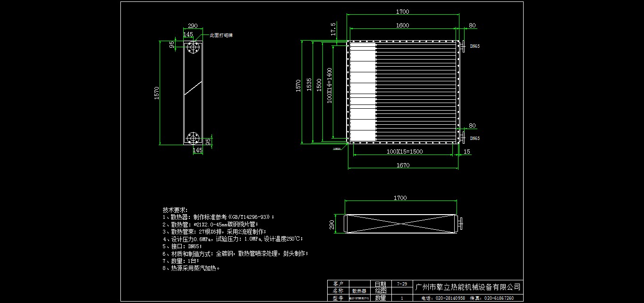
Task: Click the white finned tube block
Action: click(363, 92)
